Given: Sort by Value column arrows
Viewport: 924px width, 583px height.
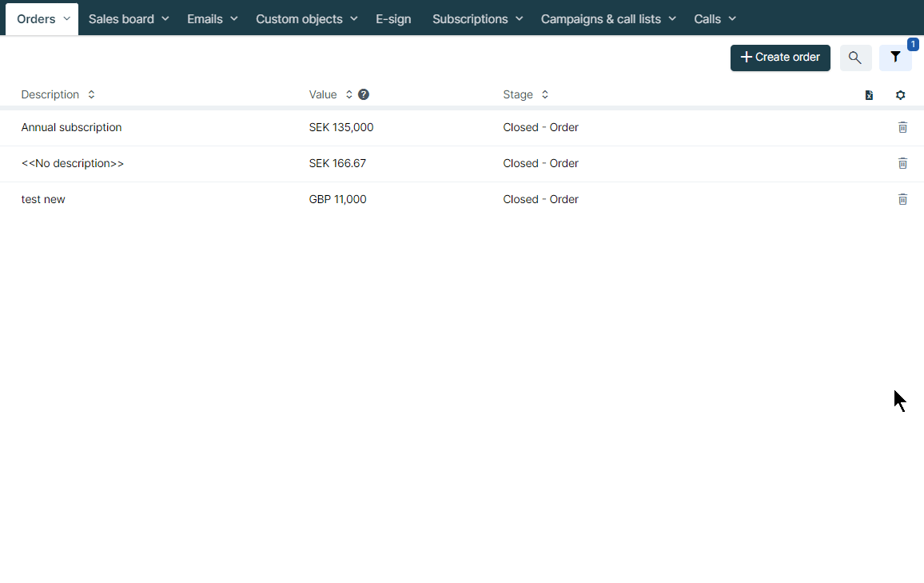Looking at the screenshot, I should (x=348, y=94).
